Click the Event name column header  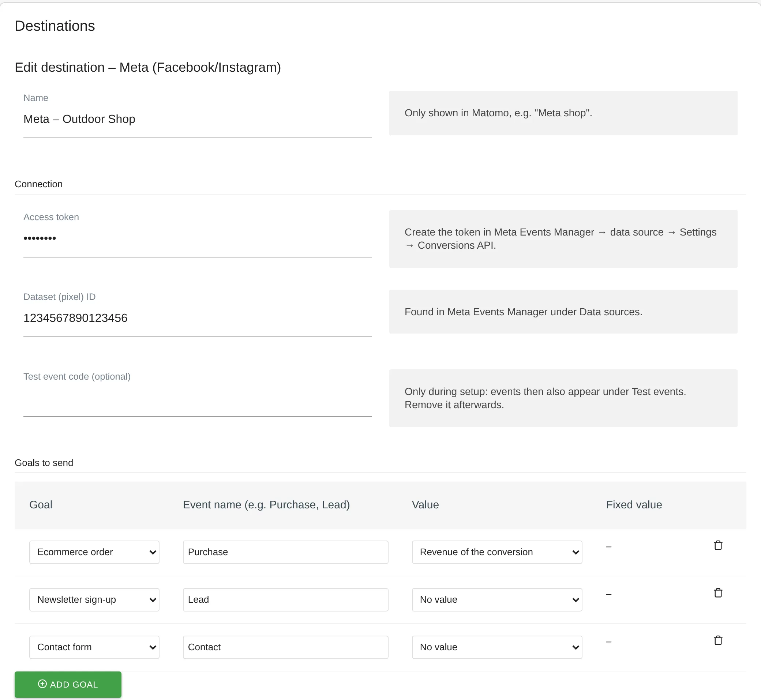266,505
